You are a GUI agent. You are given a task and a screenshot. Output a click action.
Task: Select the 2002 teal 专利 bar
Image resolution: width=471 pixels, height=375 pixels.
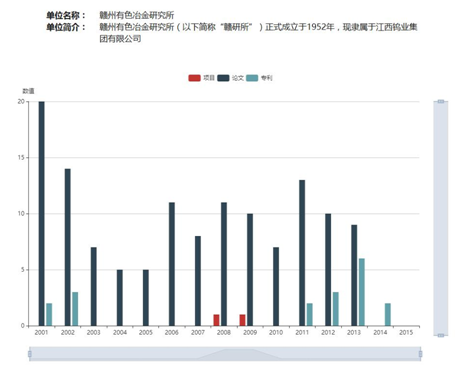75,309
